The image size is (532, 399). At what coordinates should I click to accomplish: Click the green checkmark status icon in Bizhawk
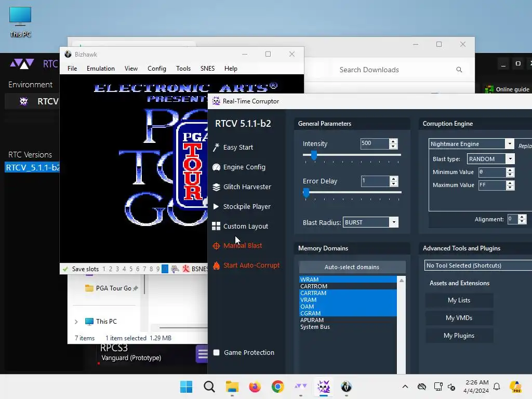(65, 269)
